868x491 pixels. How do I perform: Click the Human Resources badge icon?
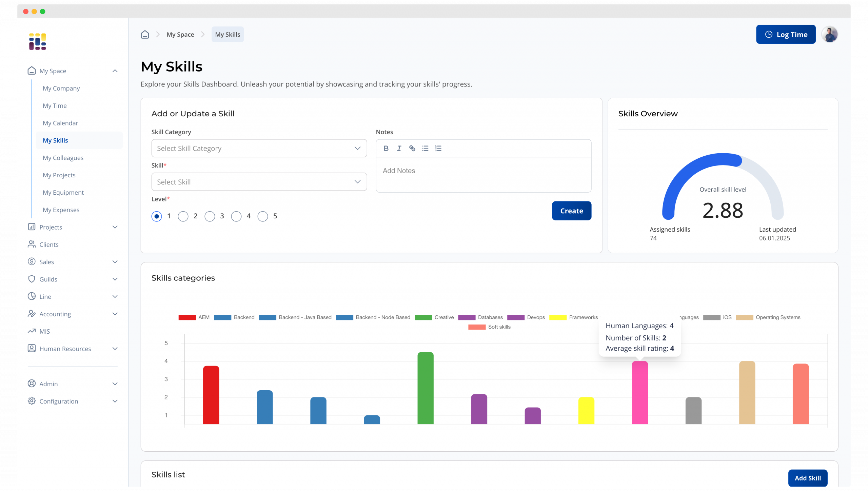32,348
